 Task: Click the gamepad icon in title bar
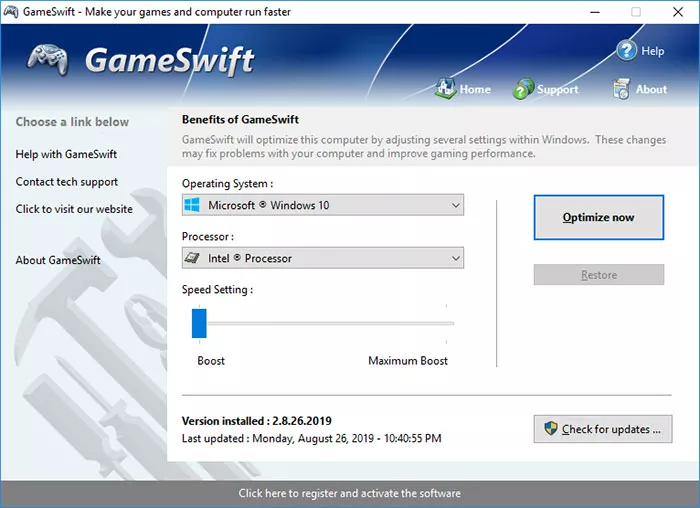(x=11, y=12)
